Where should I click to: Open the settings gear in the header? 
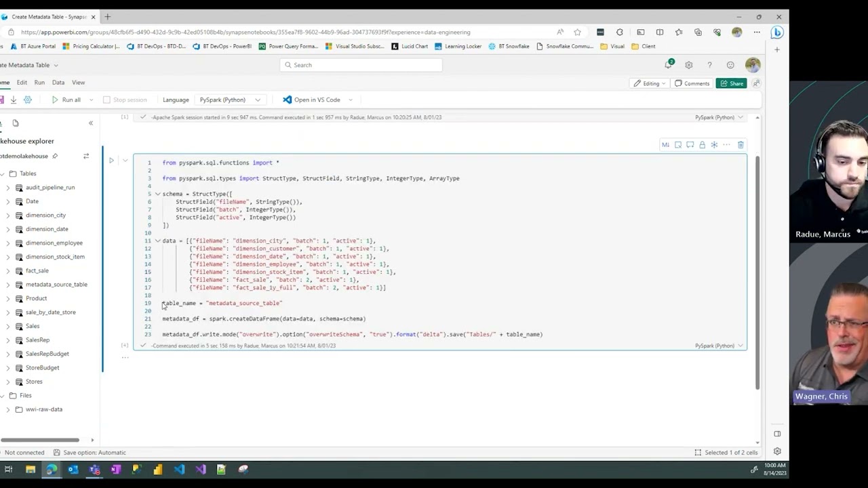coord(688,65)
